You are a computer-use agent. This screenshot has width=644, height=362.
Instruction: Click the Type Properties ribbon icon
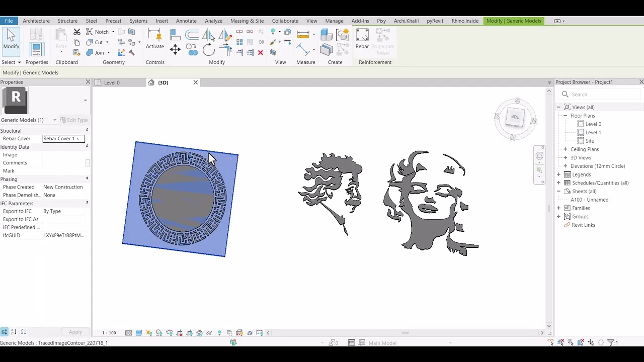coord(37,34)
